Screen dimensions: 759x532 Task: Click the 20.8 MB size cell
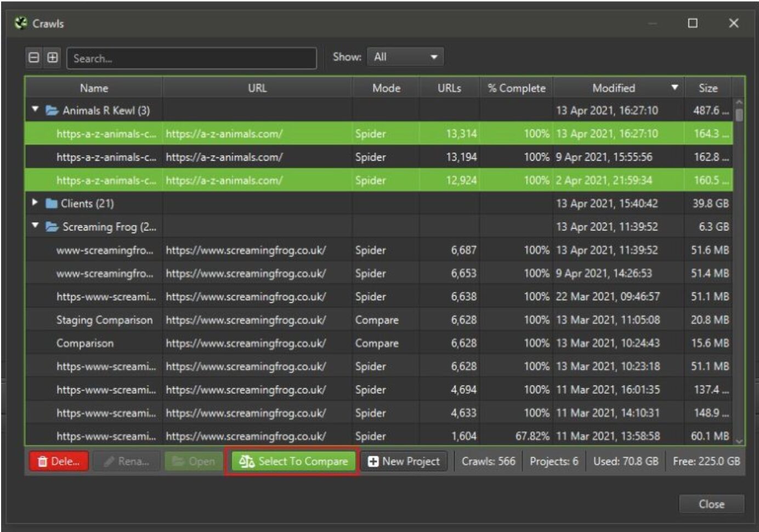point(710,320)
